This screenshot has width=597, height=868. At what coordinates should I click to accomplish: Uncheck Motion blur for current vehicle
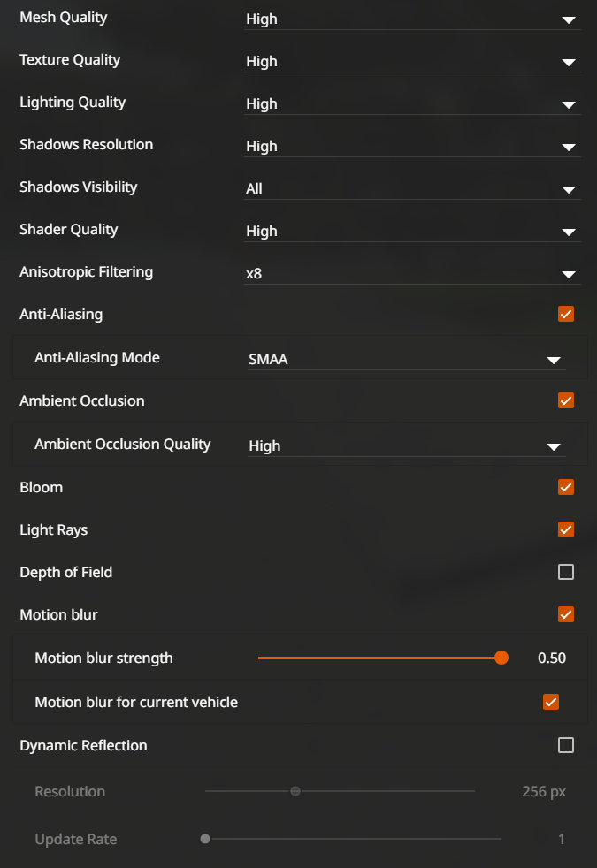coord(551,702)
